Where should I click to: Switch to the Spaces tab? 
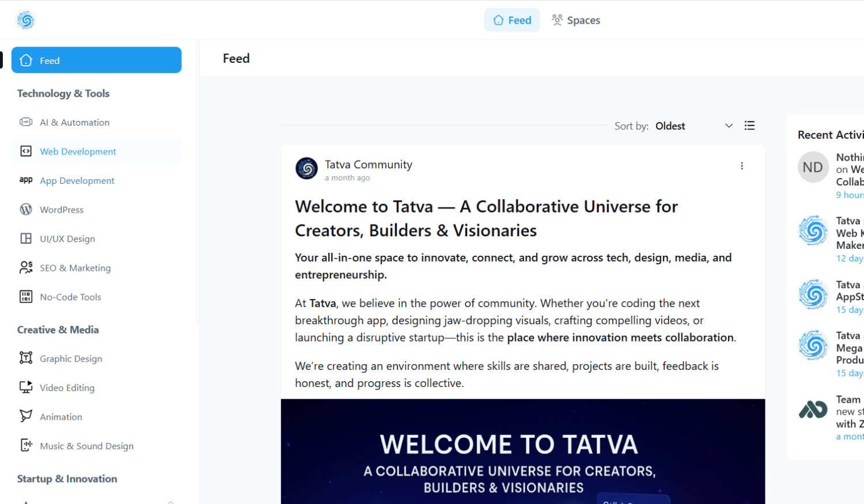pyautogui.click(x=575, y=20)
